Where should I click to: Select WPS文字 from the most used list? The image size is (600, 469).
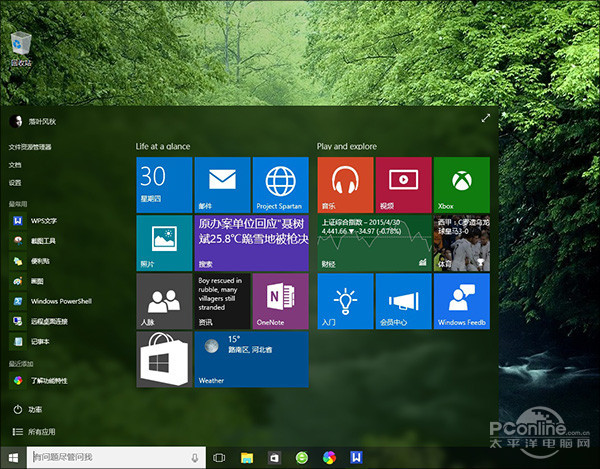(43, 220)
